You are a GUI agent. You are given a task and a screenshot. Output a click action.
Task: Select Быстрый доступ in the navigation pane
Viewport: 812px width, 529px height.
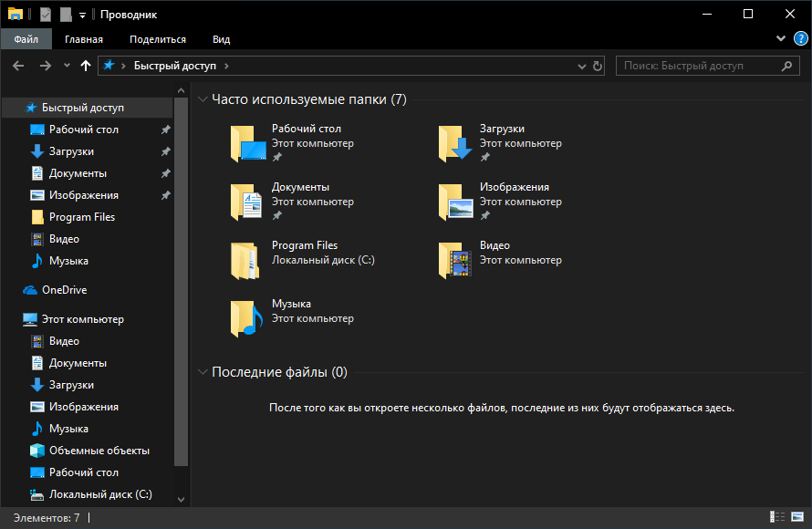pos(88,108)
